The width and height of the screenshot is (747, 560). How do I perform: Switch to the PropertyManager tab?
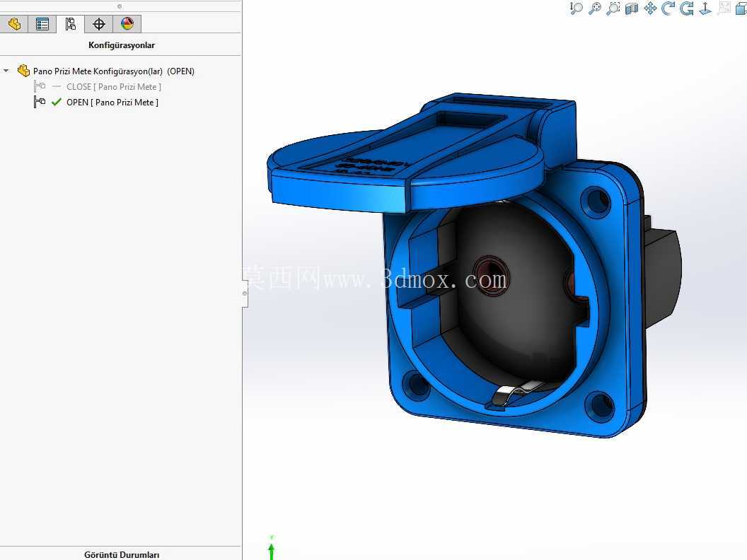point(42,24)
